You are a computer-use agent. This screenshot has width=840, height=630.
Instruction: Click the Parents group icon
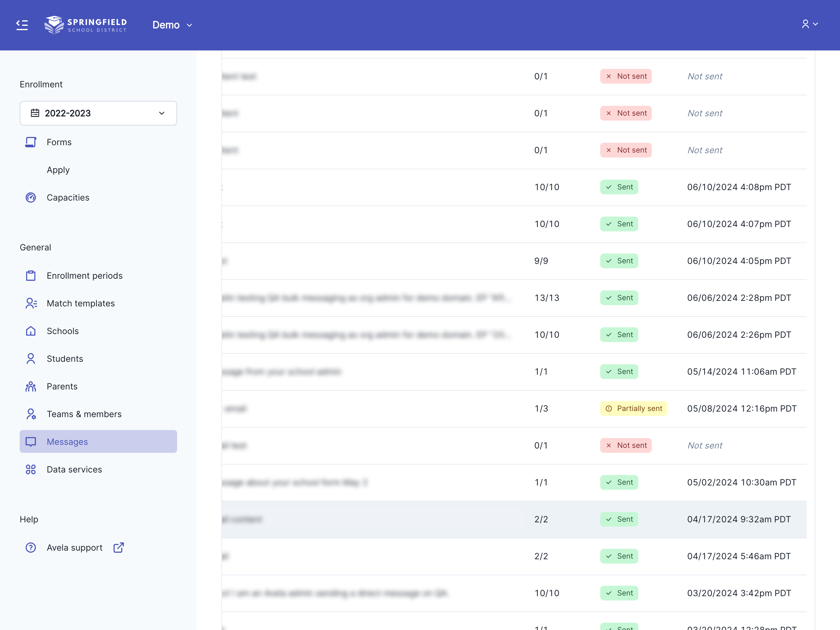click(x=31, y=386)
